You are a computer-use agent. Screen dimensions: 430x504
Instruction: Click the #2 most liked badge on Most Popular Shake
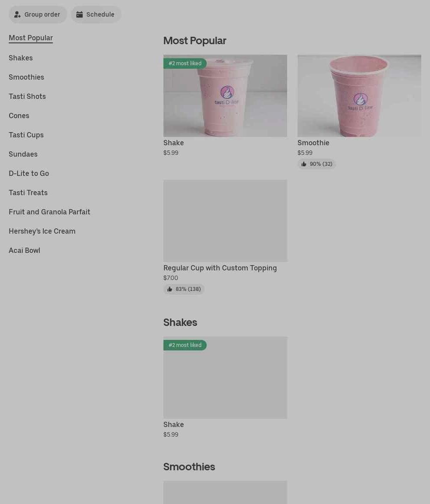tap(185, 63)
